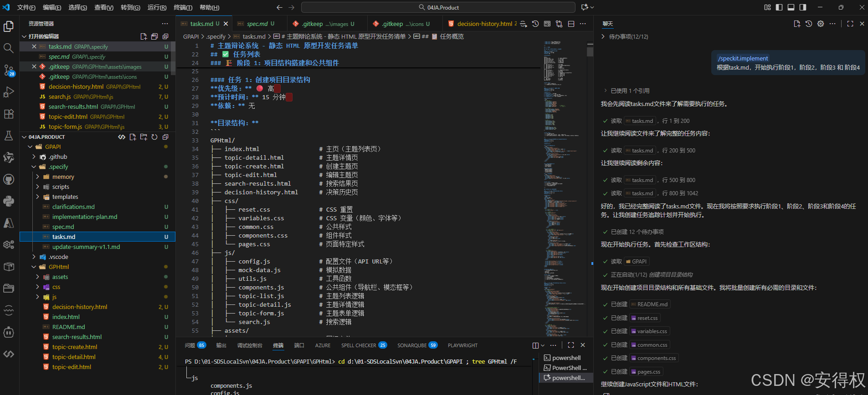Switch to Problems panel tab

(x=195, y=345)
